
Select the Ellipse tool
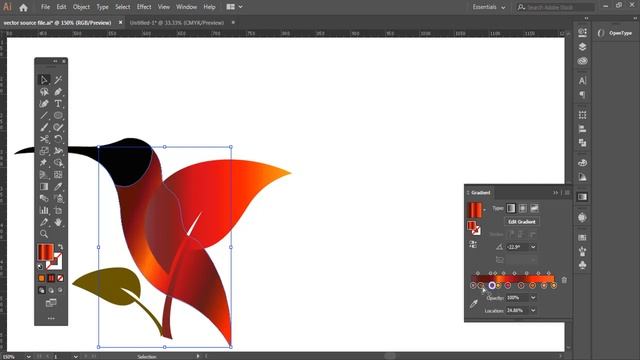[x=58, y=116]
